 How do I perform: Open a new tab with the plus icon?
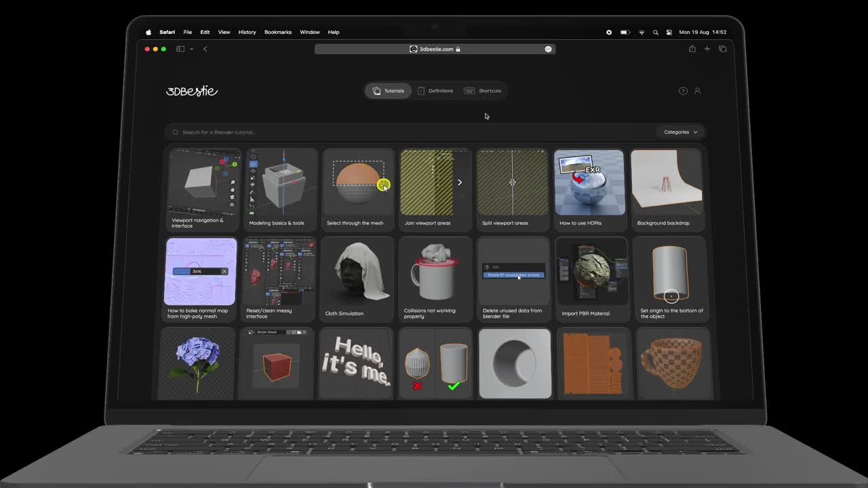[x=707, y=49]
